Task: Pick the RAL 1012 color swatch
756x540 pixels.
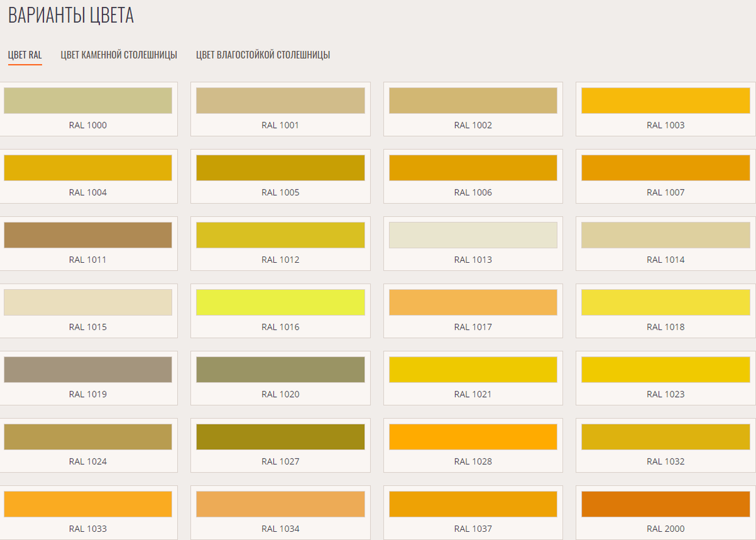Action: tap(280, 235)
